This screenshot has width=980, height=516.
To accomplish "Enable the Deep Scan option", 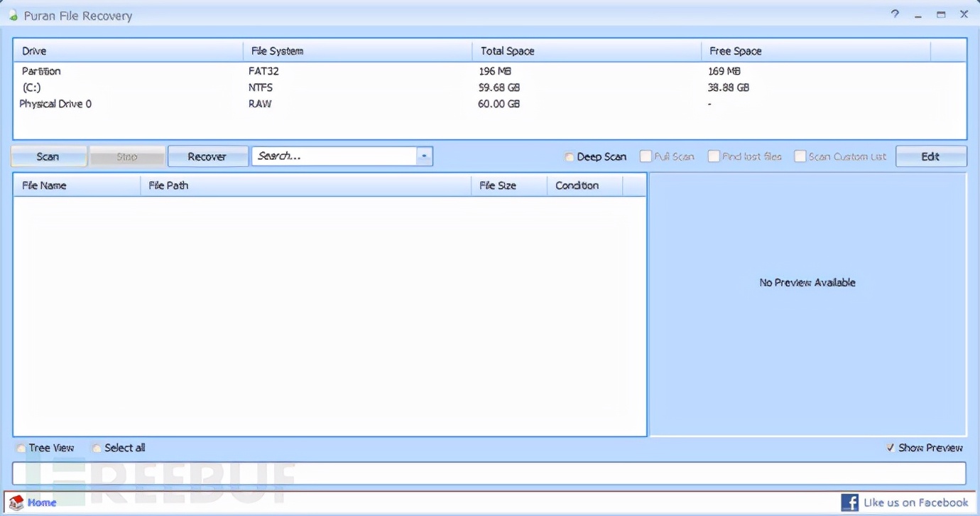I will 569,157.
